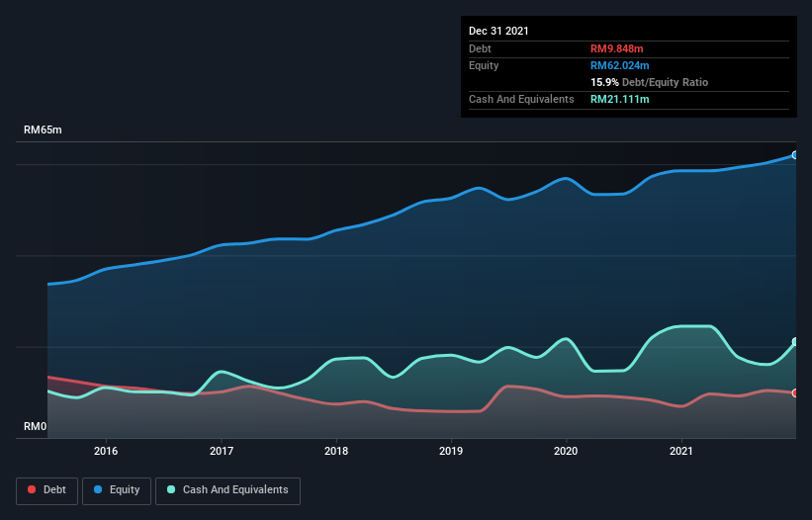Select the Cash And Equivalents end data point
Screen dimensions: 812x520
(795, 342)
